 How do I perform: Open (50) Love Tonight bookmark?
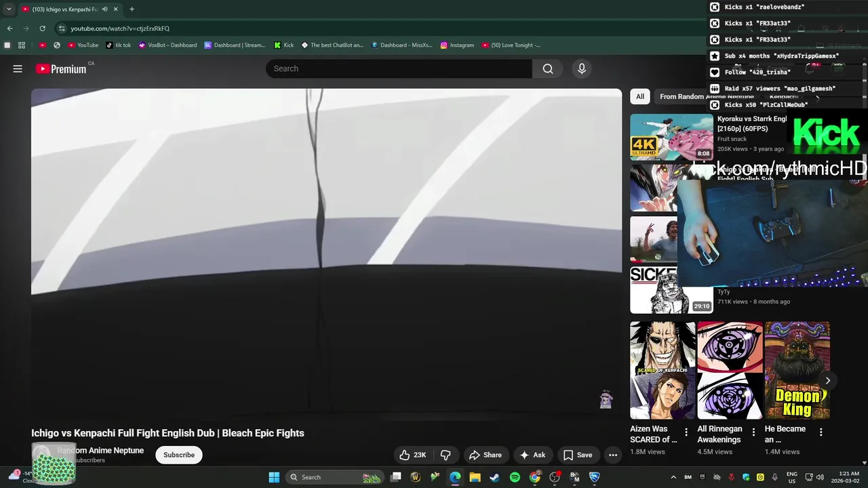pyautogui.click(x=511, y=45)
